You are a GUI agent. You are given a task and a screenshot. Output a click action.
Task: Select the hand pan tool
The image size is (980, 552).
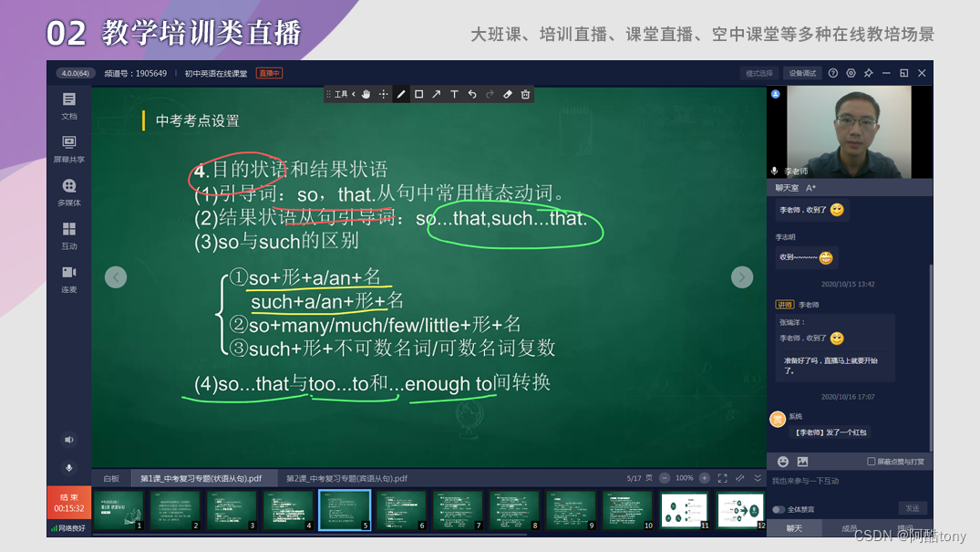point(366,95)
